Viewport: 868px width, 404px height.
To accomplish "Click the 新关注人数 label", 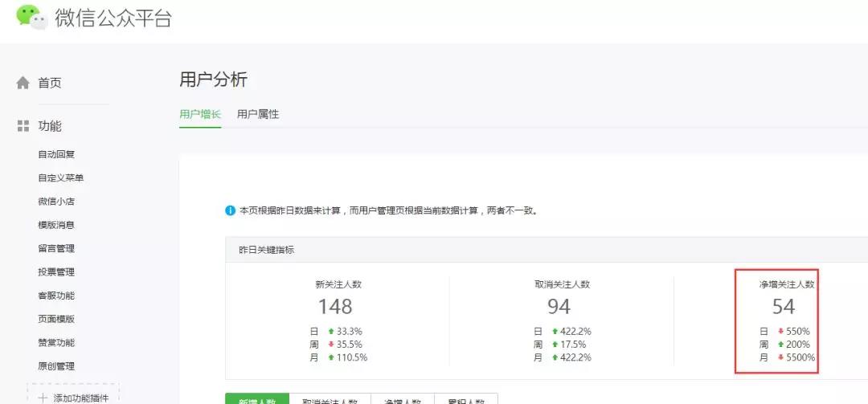I will point(338,284).
